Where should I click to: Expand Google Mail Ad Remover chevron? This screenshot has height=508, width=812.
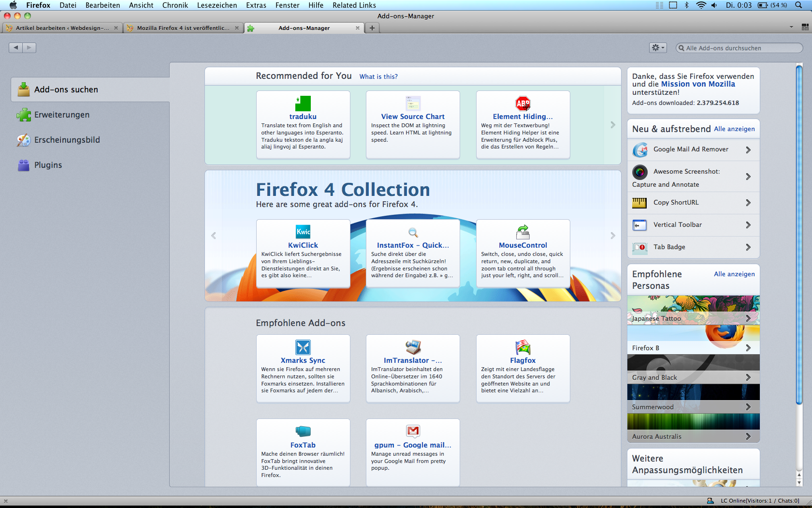click(748, 150)
